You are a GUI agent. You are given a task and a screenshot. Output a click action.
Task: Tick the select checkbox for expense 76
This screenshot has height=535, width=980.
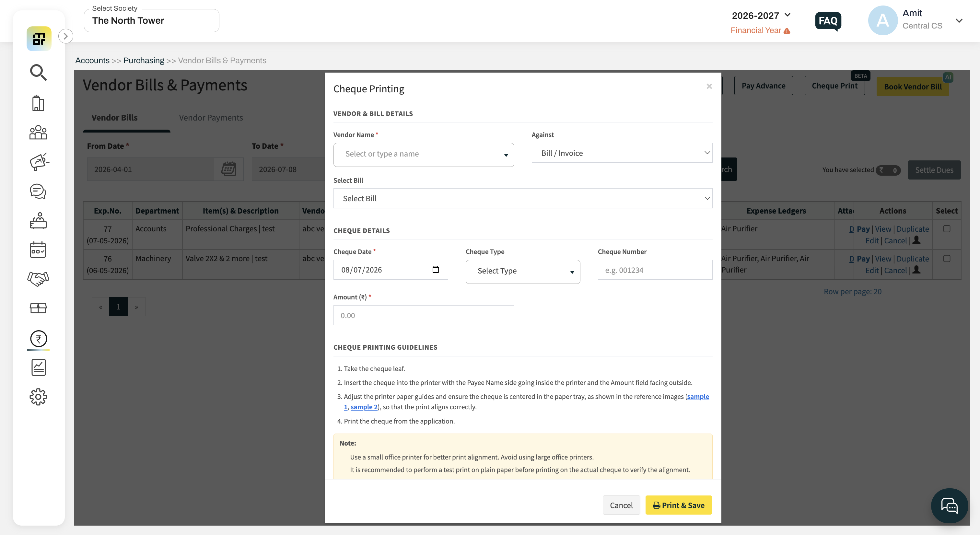click(947, 258)
